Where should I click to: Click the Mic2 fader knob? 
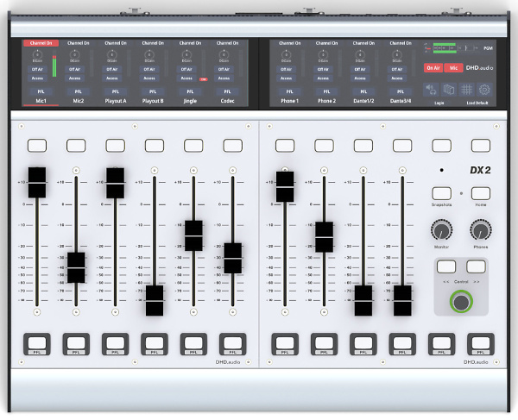click(x=76, y=267)
